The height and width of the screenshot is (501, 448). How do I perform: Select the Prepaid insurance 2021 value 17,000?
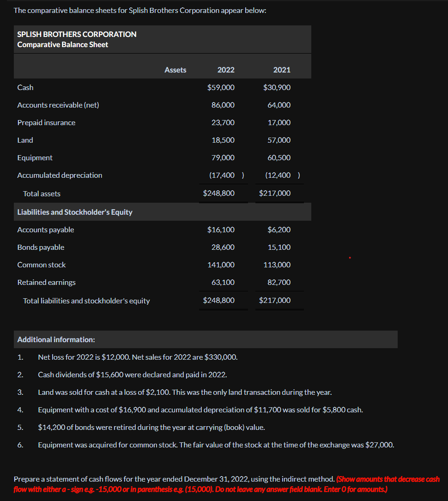[279, 123]
